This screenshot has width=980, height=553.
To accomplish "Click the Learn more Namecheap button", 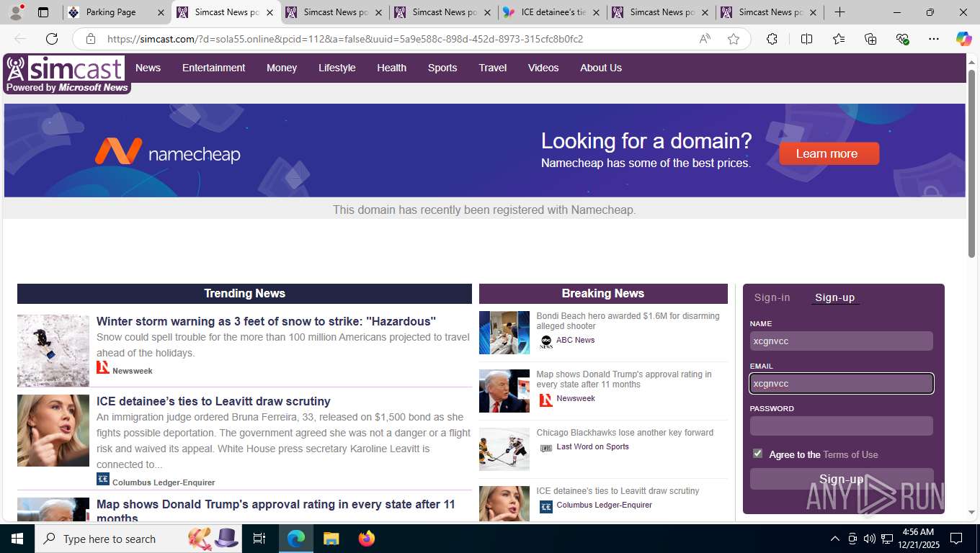I will pyautogui.click(x=829, y=153).
